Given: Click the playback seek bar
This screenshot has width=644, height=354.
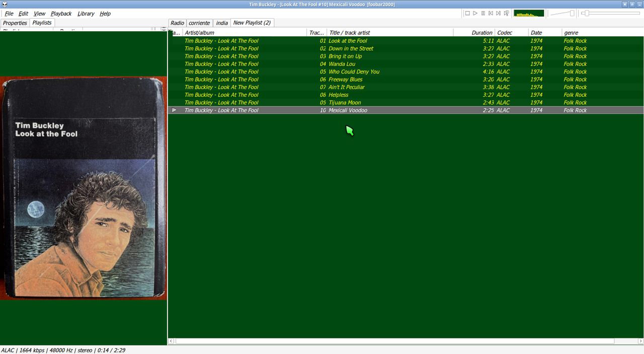Looking at the screenshot, I should (x=611, y=14).
